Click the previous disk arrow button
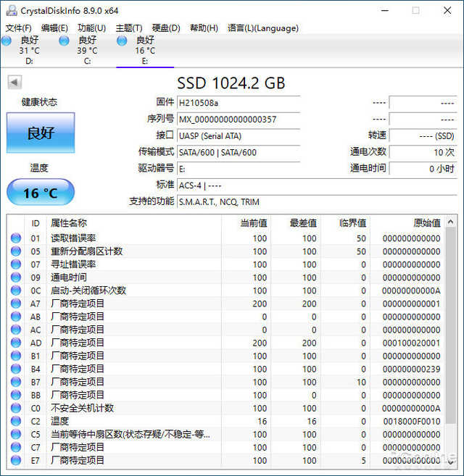Screen dimensions: 464x476 14,82
